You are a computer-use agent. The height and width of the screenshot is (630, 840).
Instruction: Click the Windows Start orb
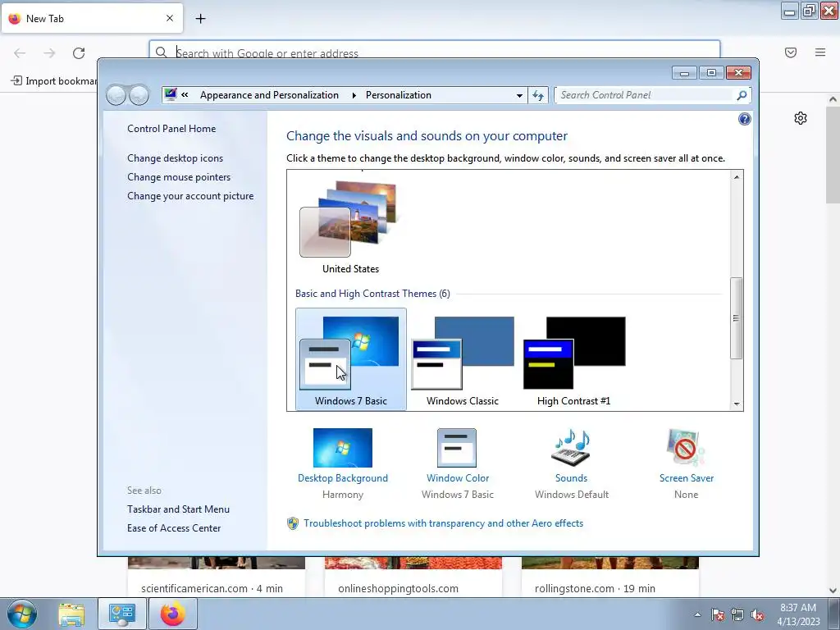[22, 614]
